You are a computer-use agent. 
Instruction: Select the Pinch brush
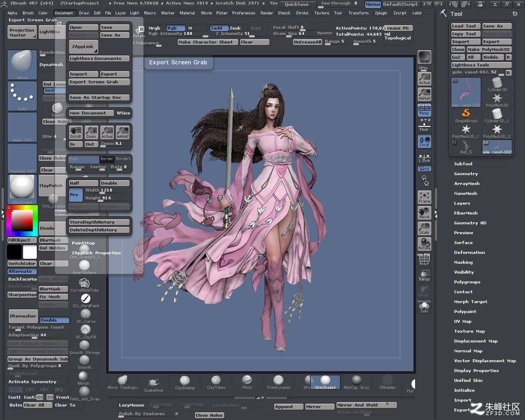point(247,382)
